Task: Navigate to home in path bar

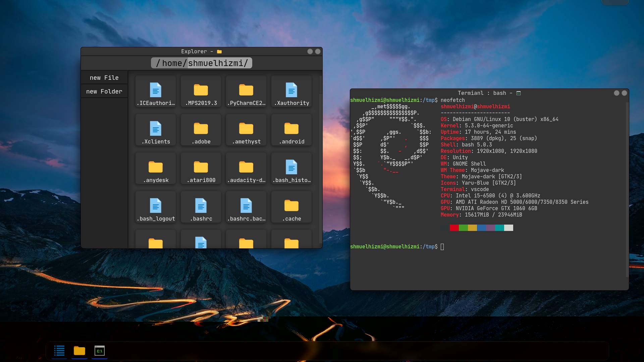Action: (172, 63)
